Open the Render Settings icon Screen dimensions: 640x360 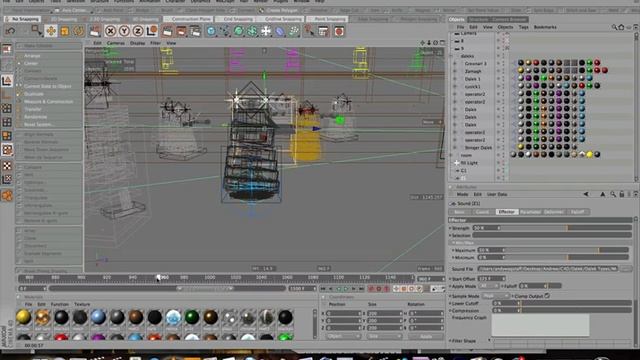(x=195, y=31)
